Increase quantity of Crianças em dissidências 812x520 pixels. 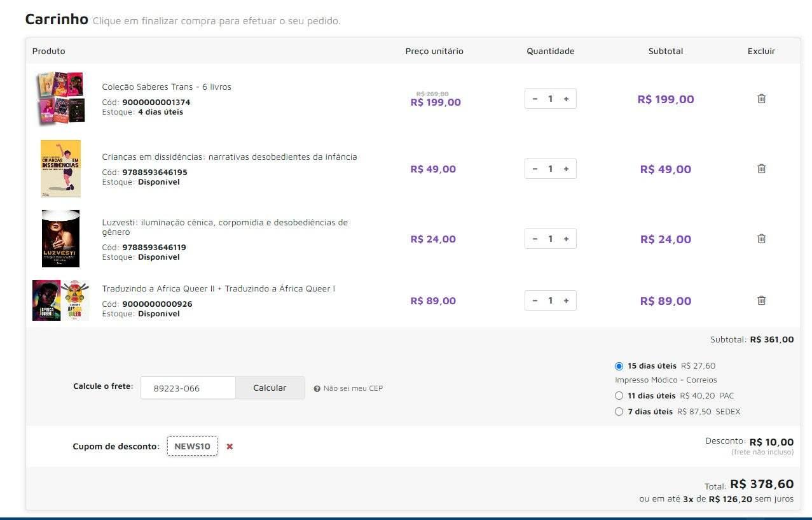[x=566, y=169]
